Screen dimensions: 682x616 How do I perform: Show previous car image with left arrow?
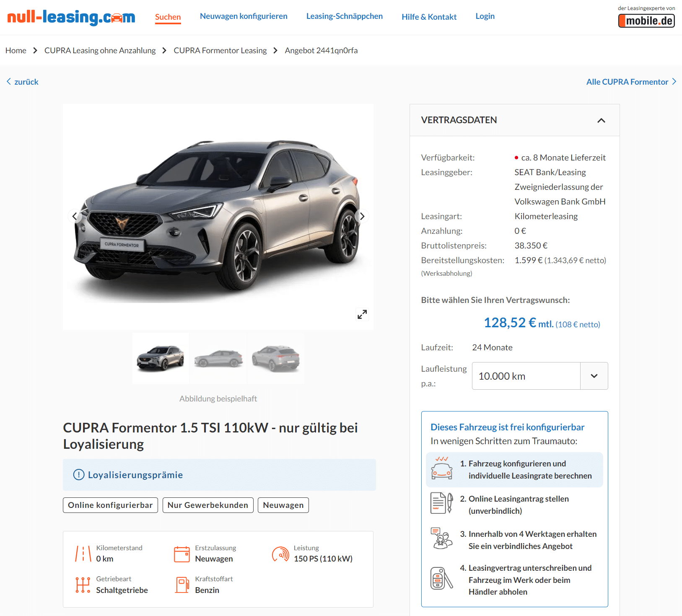pos(75,216)
